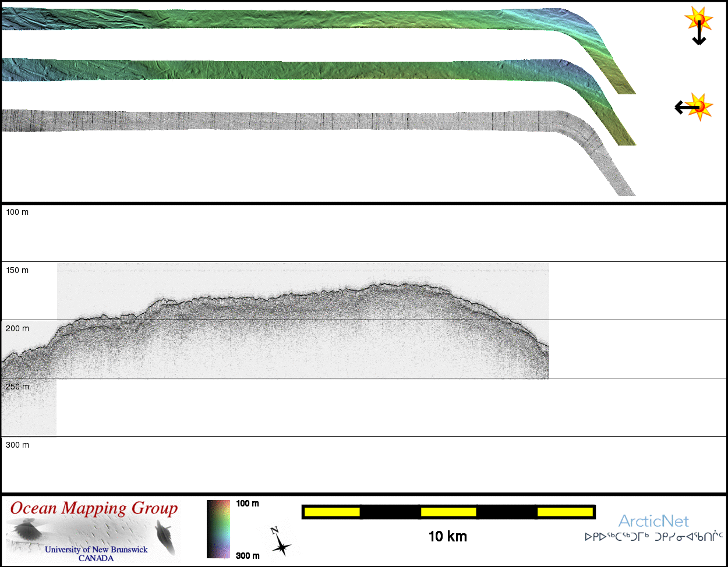Screen dimensions: 728x567
Task: Click the ArcticNet logo
Action: point(653,520)
